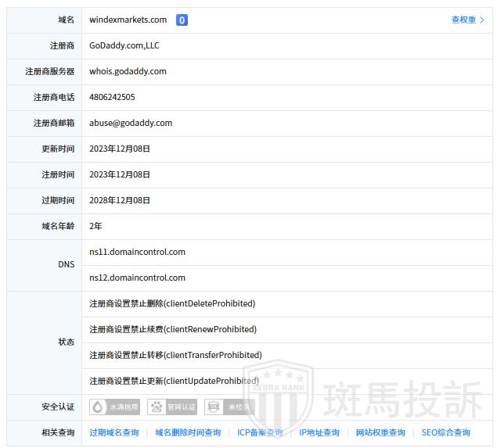This screenshot has width=497, height=448.
Task: Click the blue 0 badge beside the domain name
Action: click(182, 20)
